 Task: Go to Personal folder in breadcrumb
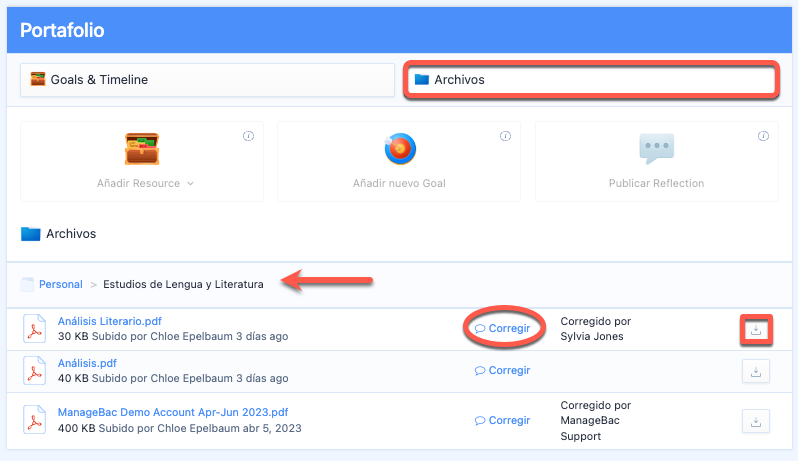[x=60, y=284]
